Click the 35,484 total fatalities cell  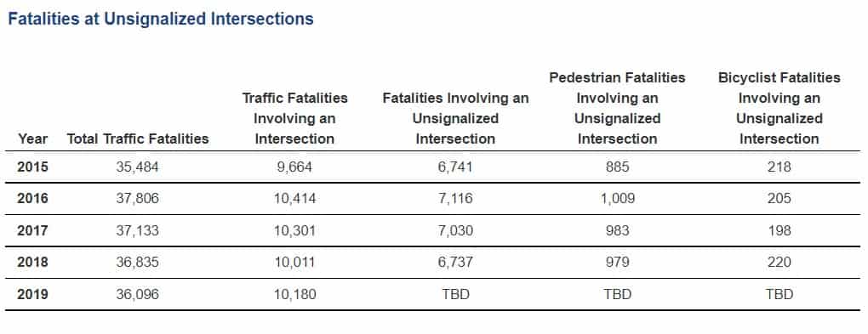[x=137, y=167]
